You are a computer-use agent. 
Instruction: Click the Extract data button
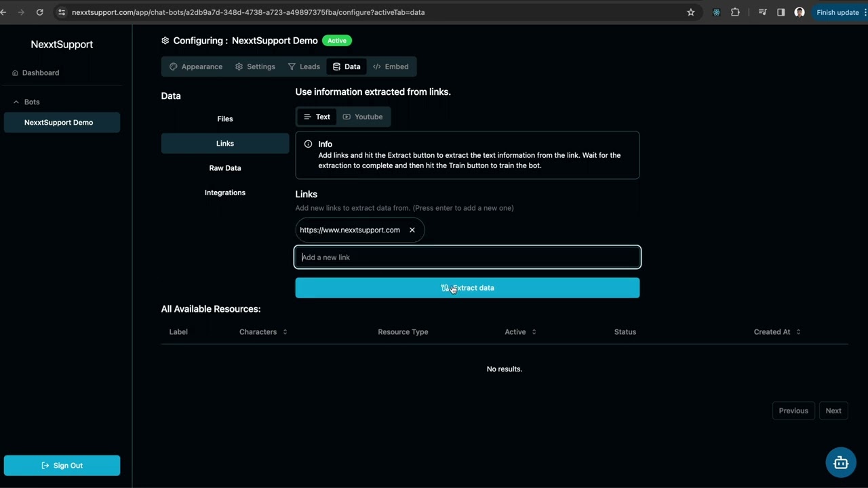tap(467, 288)
